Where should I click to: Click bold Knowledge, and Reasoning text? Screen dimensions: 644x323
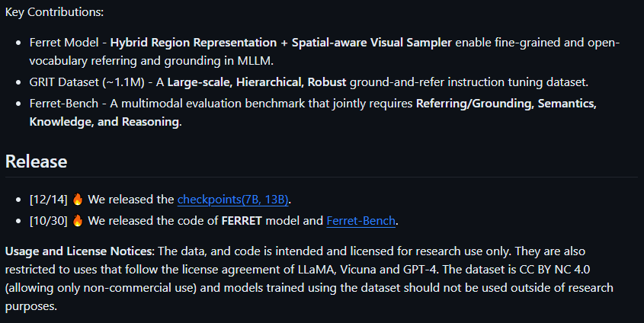tap(104, 122)
